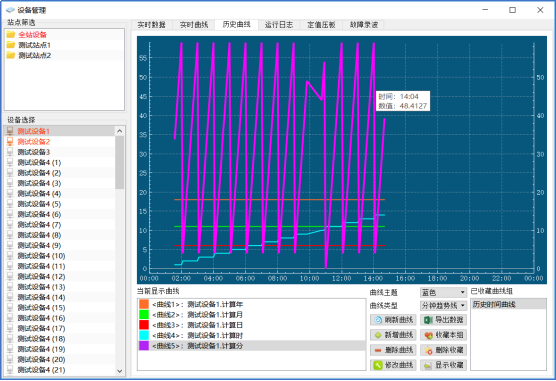Switch to the 运行日志 tab
556x381 pixels.
[279, 24]
